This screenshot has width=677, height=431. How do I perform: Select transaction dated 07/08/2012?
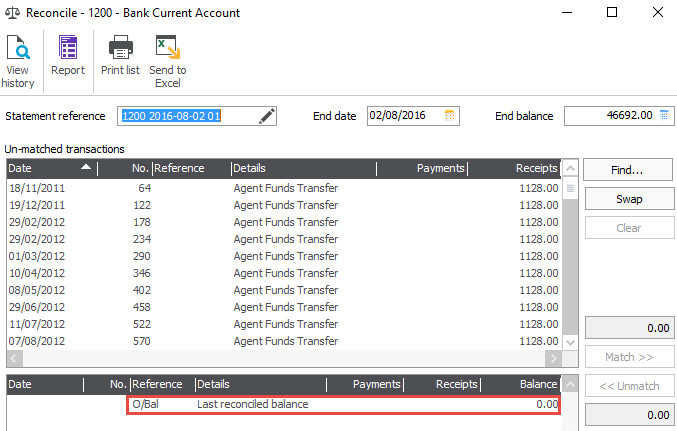[x=283, y=341]
